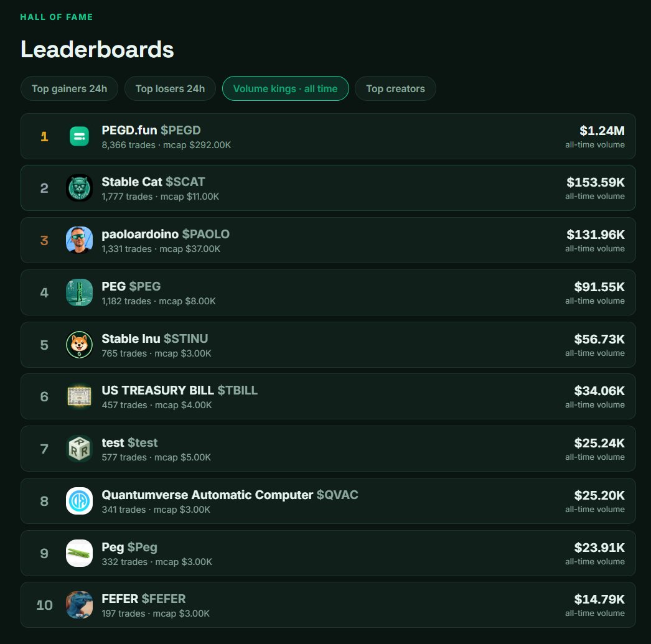Click the Leaderboards heading
Image resolution: width=651 pixels, height=644 pixels.
click(x=97, y=49)
